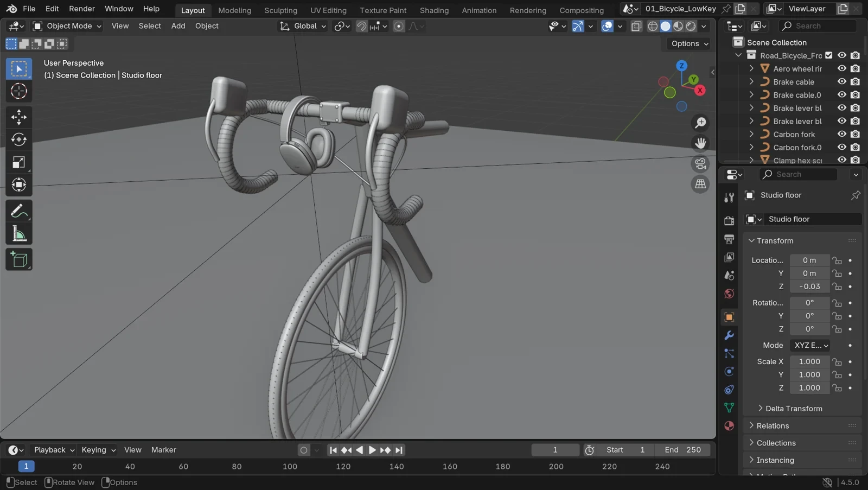
Task: Click the Playback menu in timeline
Action: 54,450
